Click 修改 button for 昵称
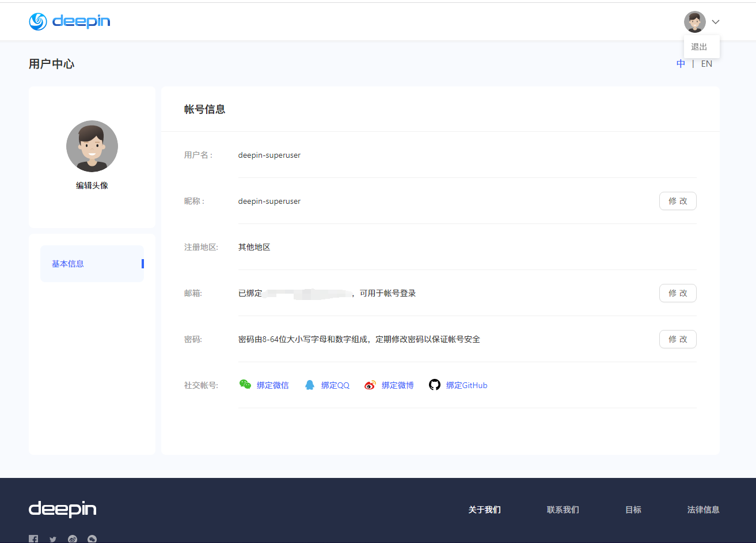The height and width of the screenshot is (543, 756). tap(678, 201)
